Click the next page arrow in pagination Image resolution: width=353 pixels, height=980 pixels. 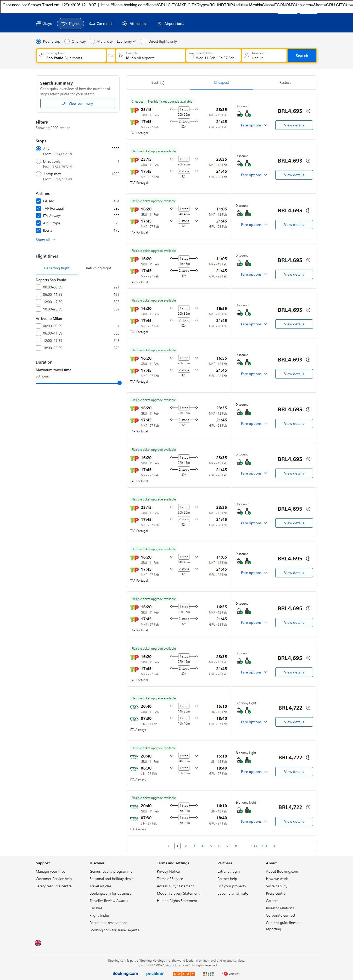(275, 846)
